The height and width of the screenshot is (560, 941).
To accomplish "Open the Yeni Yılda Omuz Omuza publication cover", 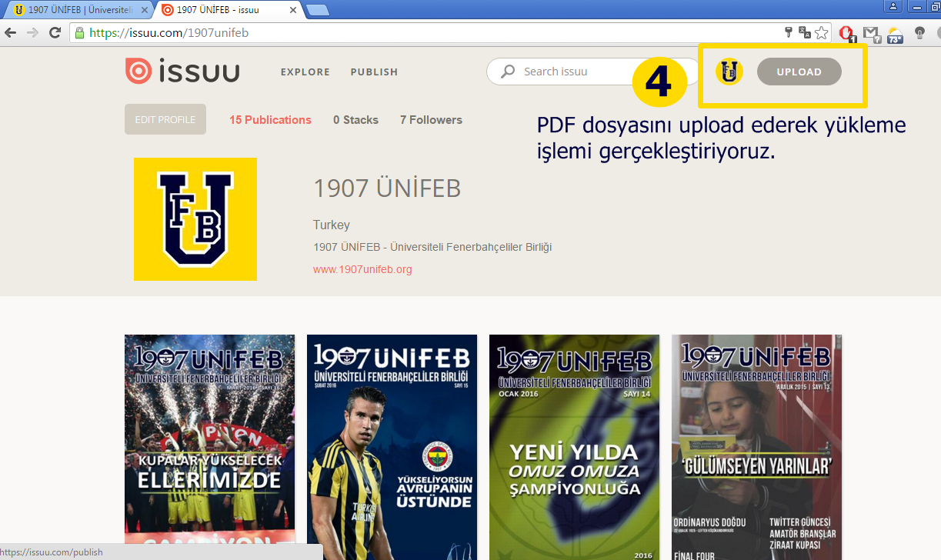I will (x=574, y=446).
